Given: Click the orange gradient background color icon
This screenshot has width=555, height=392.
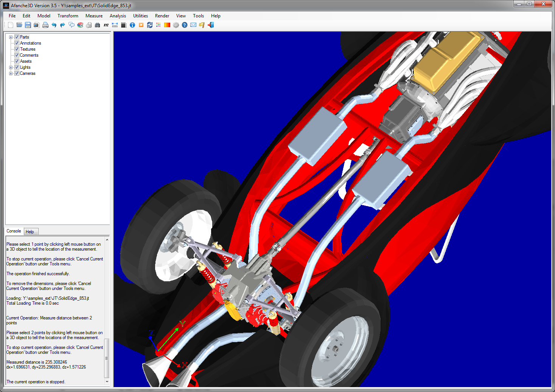Looking at the screenshot, I should click(167, 25).
